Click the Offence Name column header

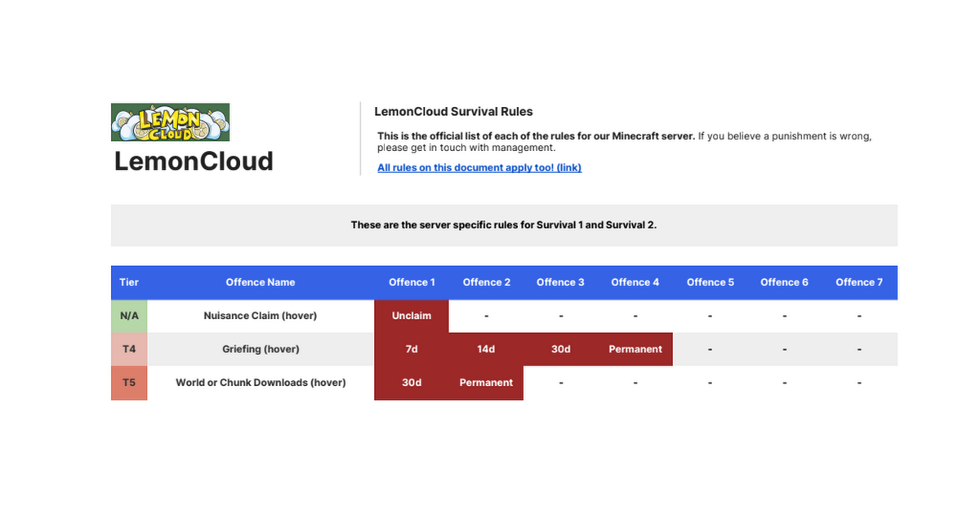coord(261,282)
